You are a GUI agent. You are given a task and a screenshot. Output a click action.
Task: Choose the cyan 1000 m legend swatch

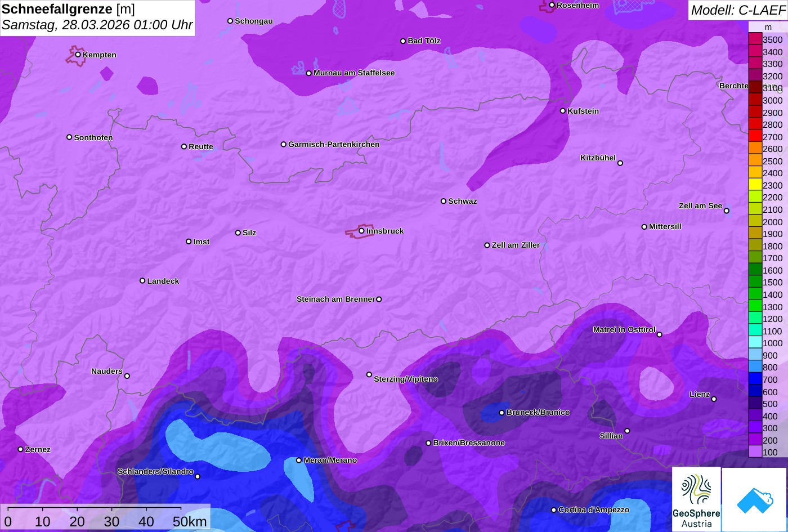[755, 343]
